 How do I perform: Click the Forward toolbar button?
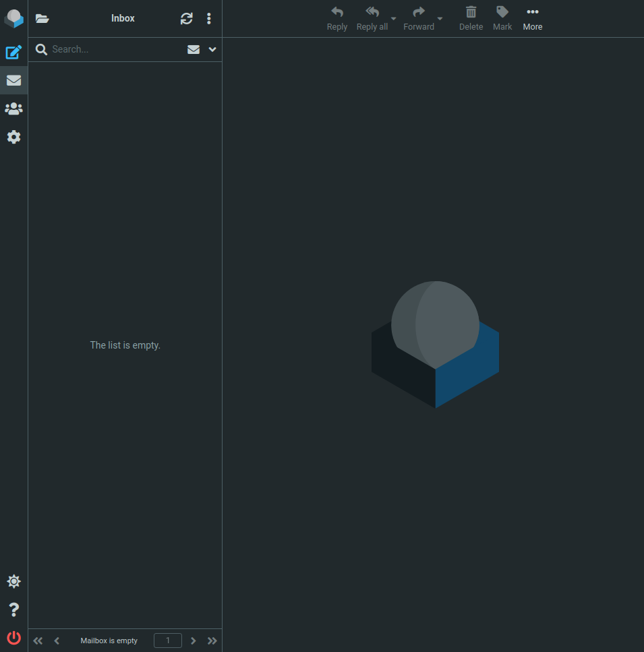(x=419, y=19)
